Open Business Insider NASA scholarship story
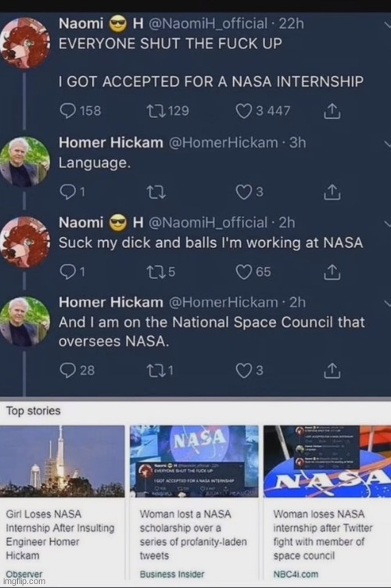The height and width of the screenshot is (588, 391). pyautogui.click(x=194, y=503)
